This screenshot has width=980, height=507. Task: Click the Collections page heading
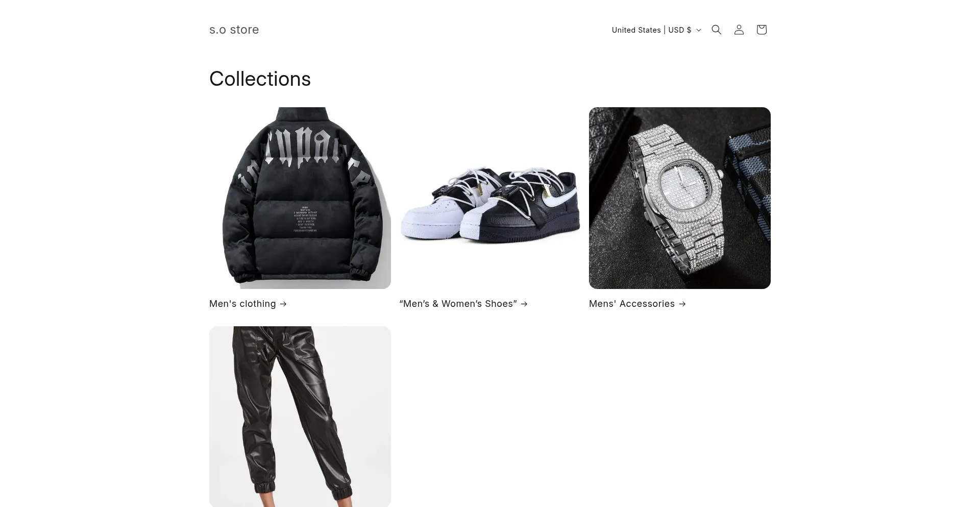260,79
